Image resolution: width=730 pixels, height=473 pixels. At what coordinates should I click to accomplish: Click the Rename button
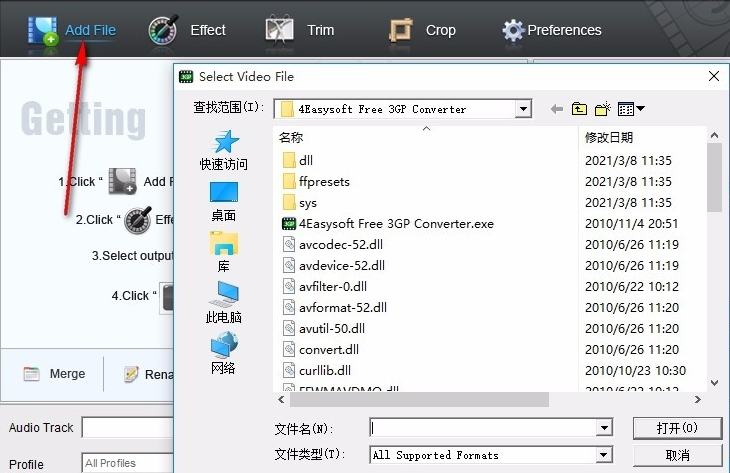point(148,374)
